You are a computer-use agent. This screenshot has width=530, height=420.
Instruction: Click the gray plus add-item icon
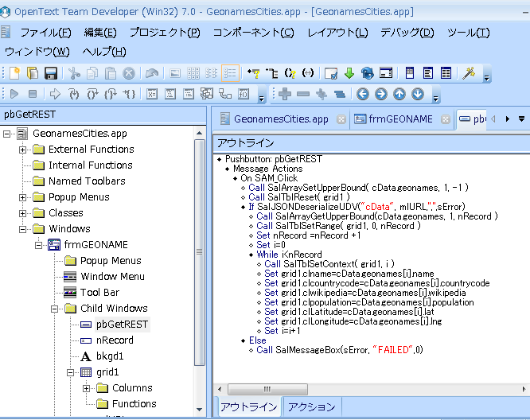pos(285,94)
